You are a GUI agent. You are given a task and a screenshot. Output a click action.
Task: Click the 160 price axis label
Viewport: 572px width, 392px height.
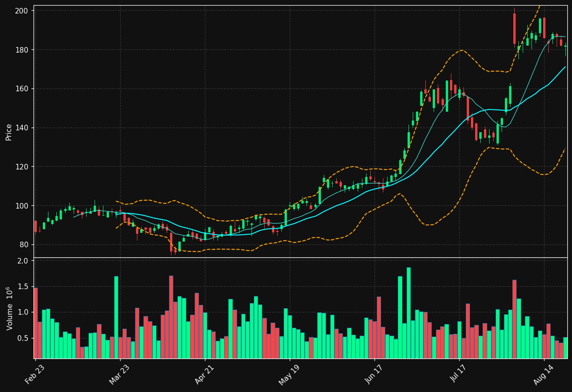22,89
